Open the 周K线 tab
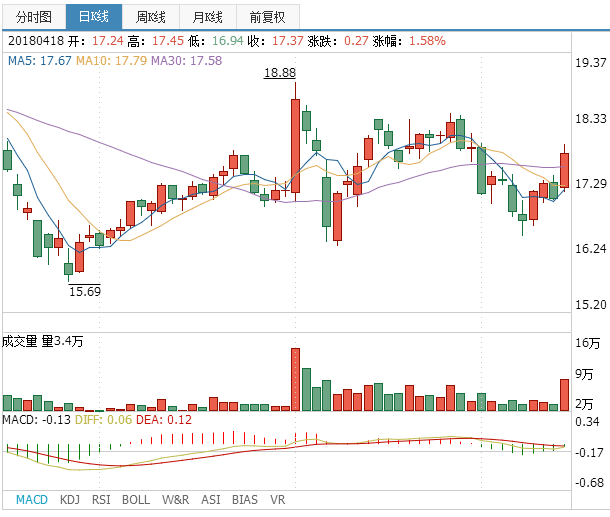This screenshot has width=610, height=517. 151,17
